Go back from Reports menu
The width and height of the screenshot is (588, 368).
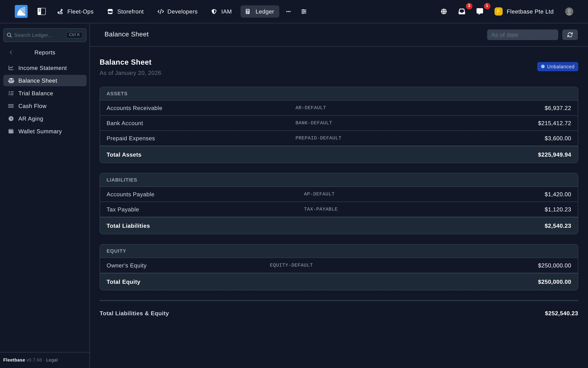coord(11,53)
